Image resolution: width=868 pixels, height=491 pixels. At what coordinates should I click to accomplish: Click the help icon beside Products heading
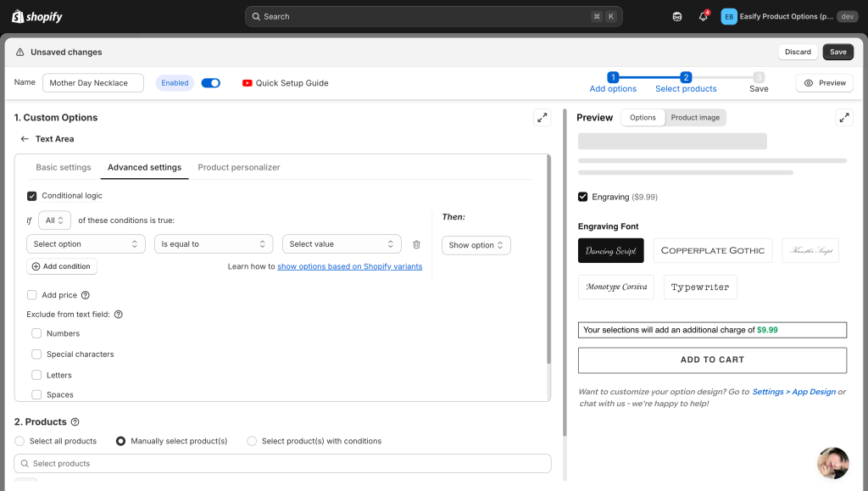pos(75,422)
